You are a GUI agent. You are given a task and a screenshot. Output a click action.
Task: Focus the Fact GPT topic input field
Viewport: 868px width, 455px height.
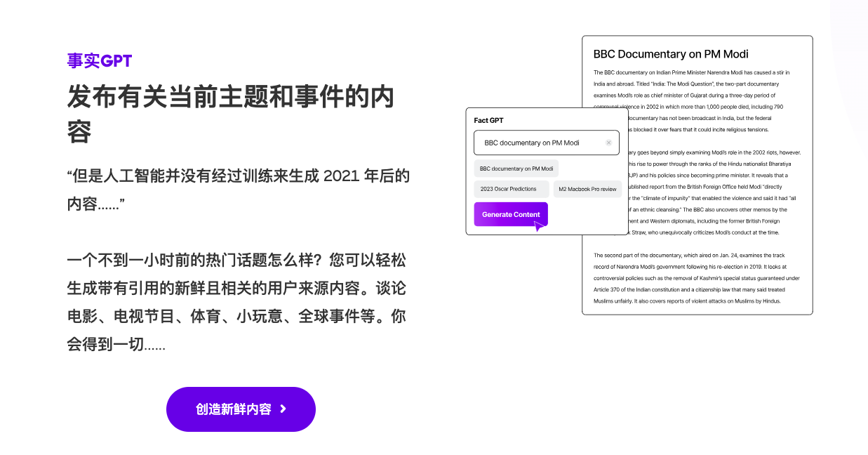(x=537, y=143)
